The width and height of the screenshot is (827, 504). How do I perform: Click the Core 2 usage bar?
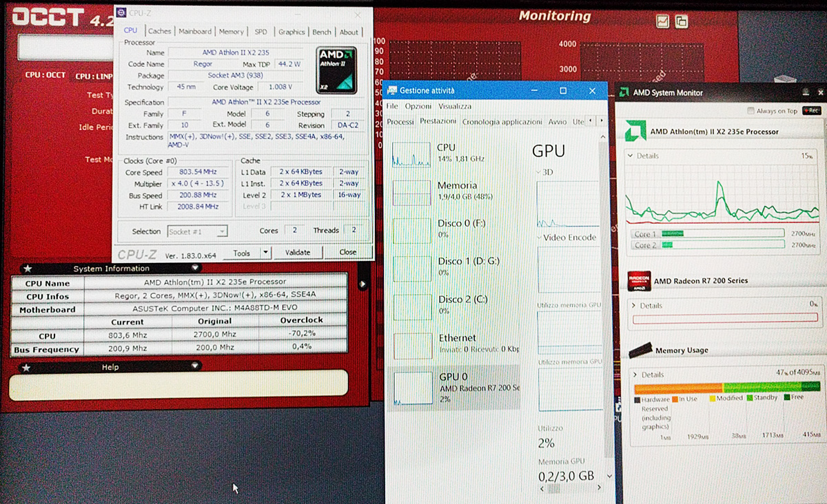722,244
